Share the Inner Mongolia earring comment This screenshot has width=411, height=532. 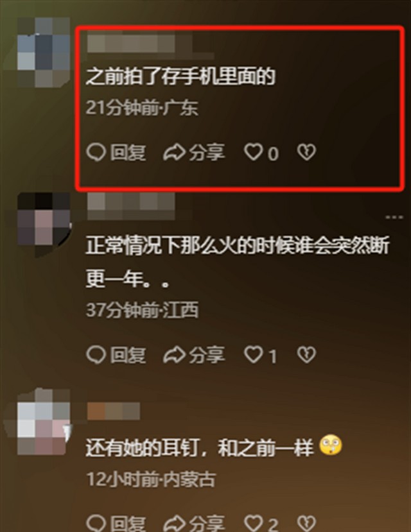194,524
